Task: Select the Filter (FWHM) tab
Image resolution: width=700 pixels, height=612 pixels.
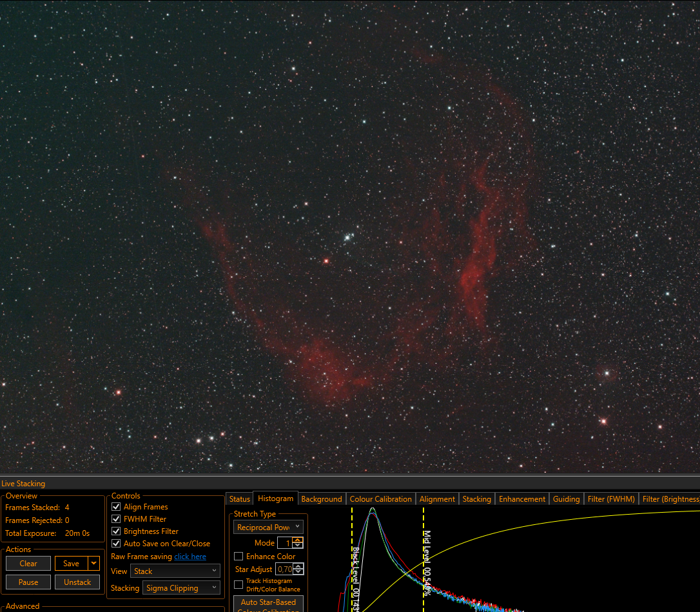Action: (610, 499)
